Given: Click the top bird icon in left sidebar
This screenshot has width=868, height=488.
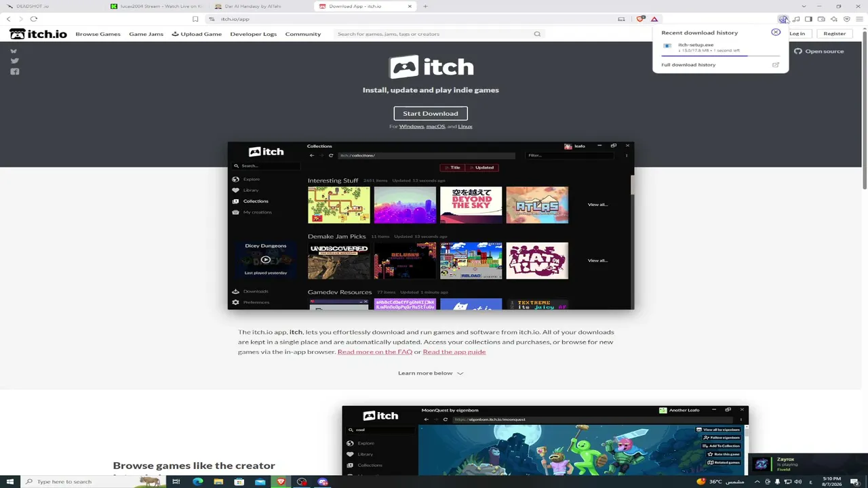Looking at the screenshot, I should coord(14,51).
